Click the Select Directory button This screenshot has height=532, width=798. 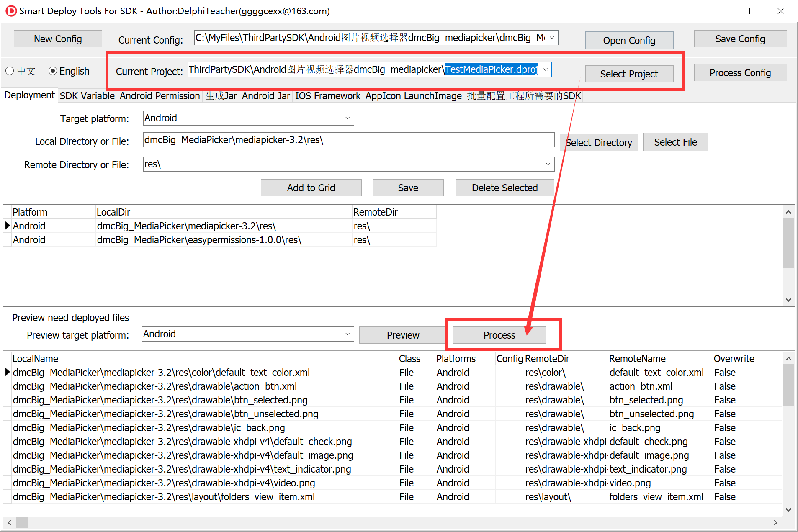tap(599, 143)
